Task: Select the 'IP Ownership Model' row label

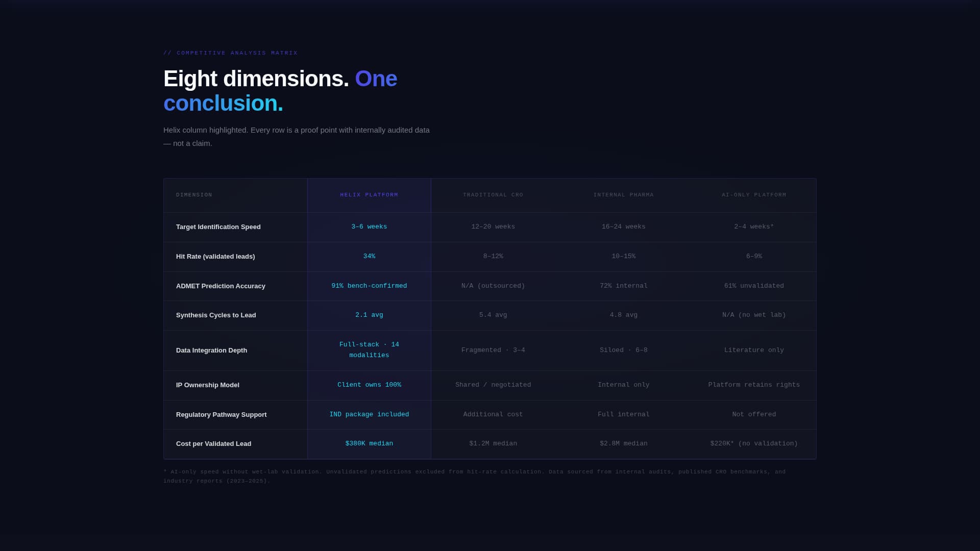Action: click(x=208, y=385)
